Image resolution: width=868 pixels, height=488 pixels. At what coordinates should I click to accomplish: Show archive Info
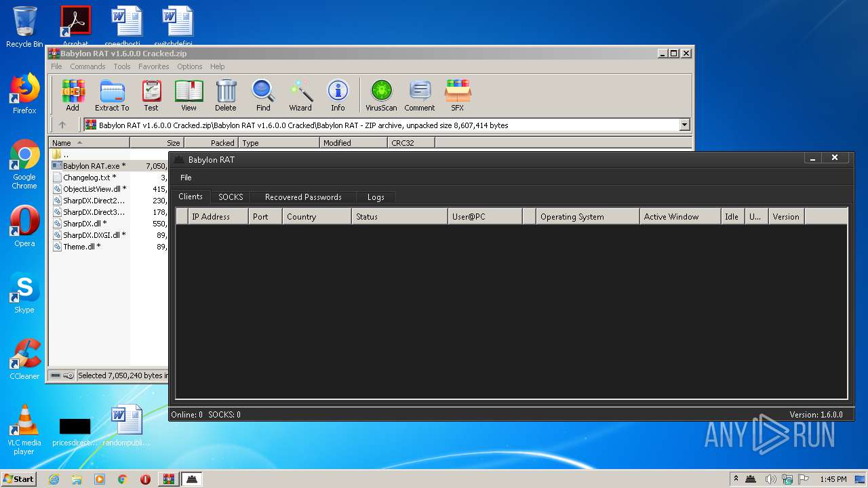pos(338,96)
